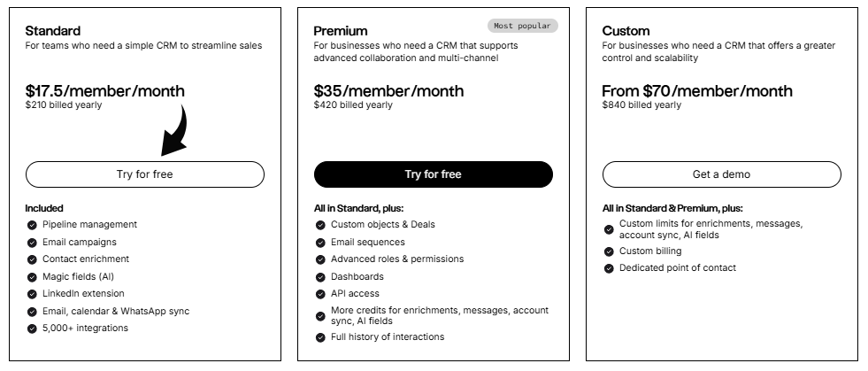Click the Premium plan's black Try for free button
Viewport: 868px width, 371px height.
pyautogui.click(x=433, y=174)
